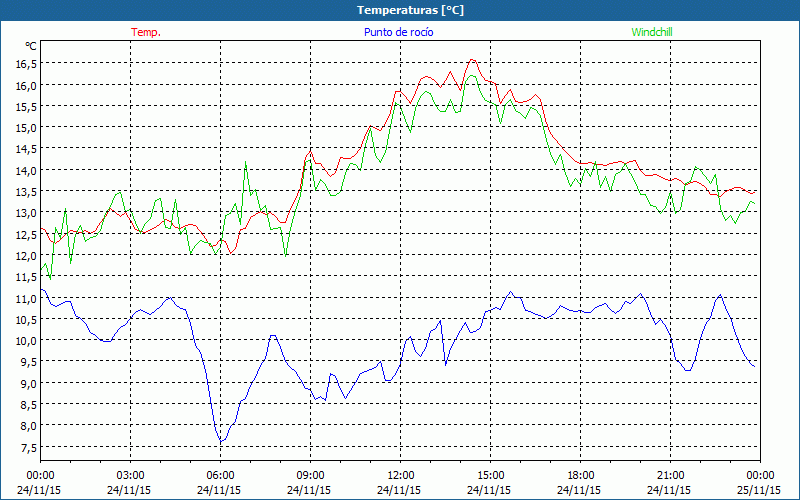Viewport: 800px width, 500px height.
Task: Click the 15:00 time label on x-axis
Action: [x=491, y=476]
